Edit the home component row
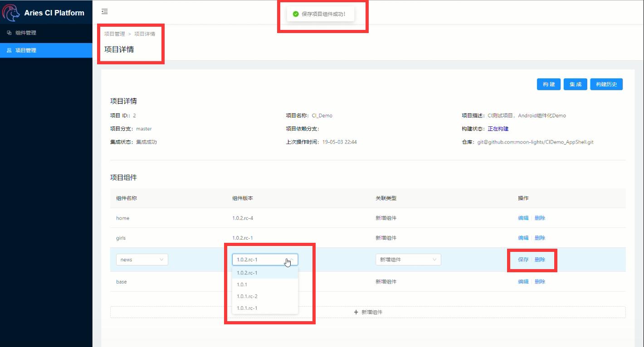 coord(523,218)
